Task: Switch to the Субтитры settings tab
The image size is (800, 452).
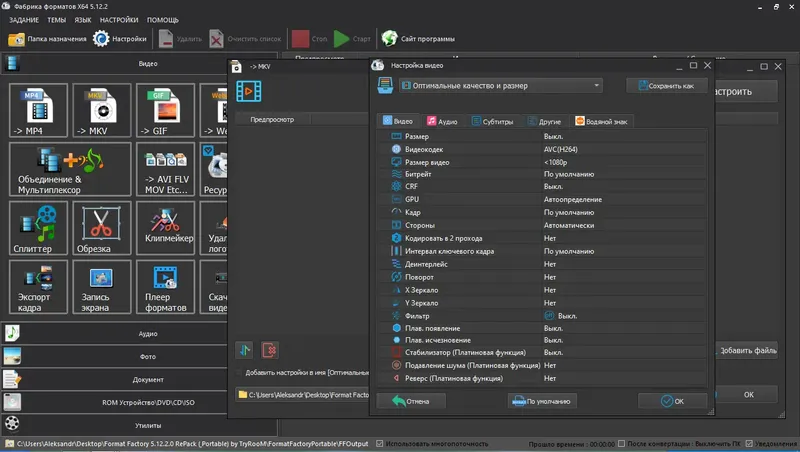Action: (492, 121)
